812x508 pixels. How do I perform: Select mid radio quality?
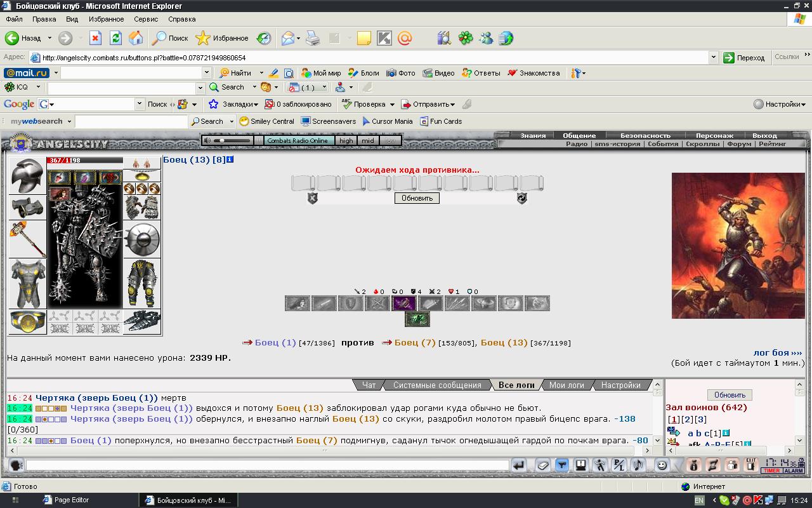(368, 140)
